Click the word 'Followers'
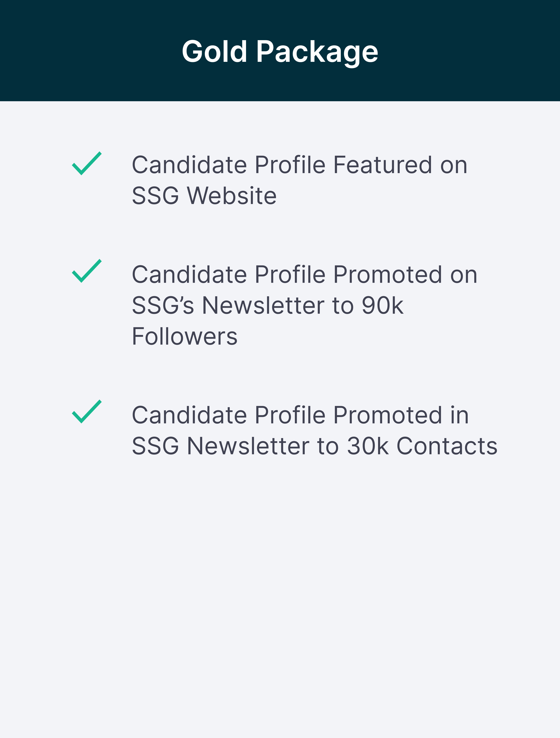The image size is (560, 738). [x=185, y=336]
